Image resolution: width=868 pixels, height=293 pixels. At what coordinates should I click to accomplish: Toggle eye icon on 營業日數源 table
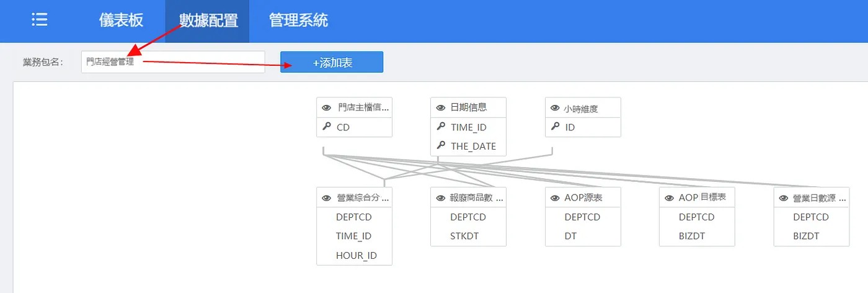(783, 198)
